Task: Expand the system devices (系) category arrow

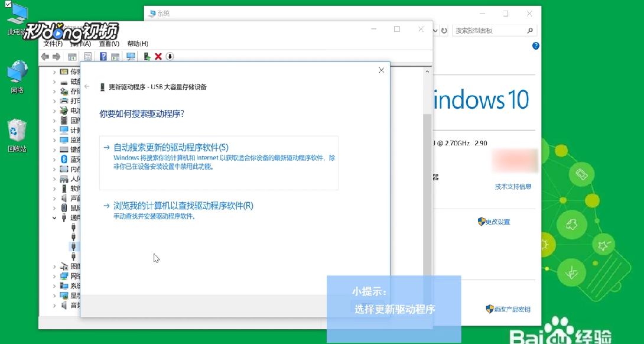Action: pyautogui.click(x=54, y=286)
